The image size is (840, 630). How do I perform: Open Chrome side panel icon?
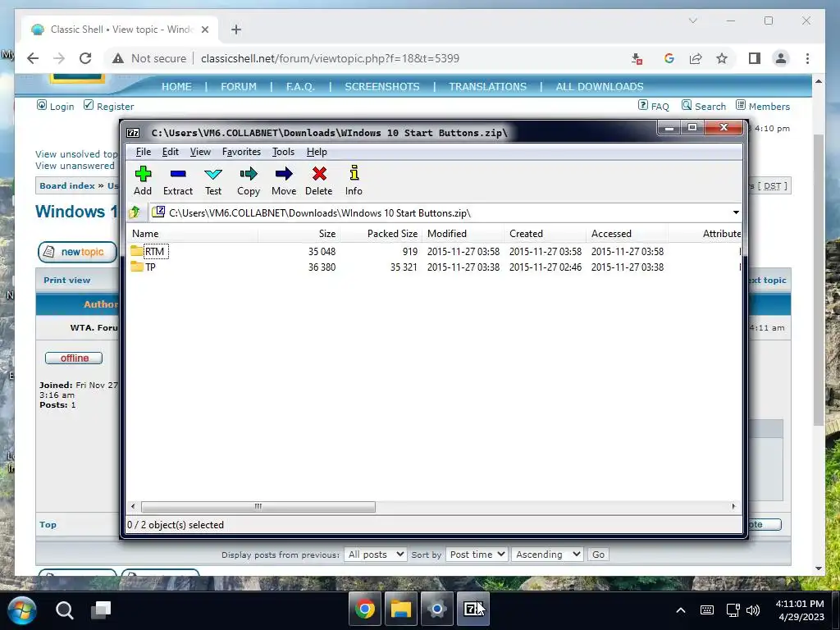click(755, 58)
